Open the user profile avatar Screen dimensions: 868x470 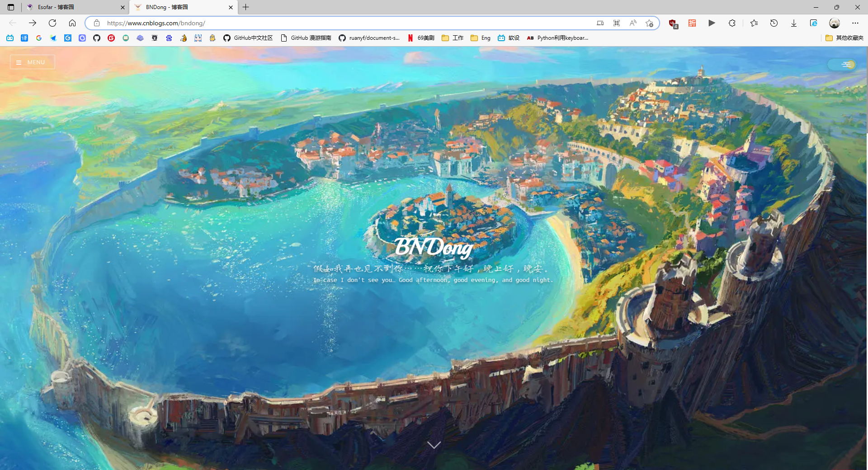pyautogui.click(x=835, y=23)
